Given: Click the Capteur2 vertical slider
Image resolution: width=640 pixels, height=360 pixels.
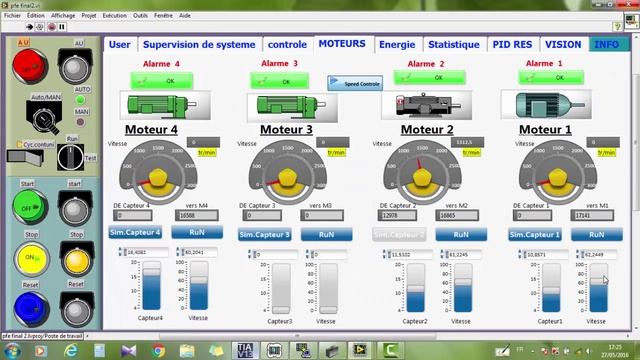Looking at the screenshot, I should [x=416, y=288].
